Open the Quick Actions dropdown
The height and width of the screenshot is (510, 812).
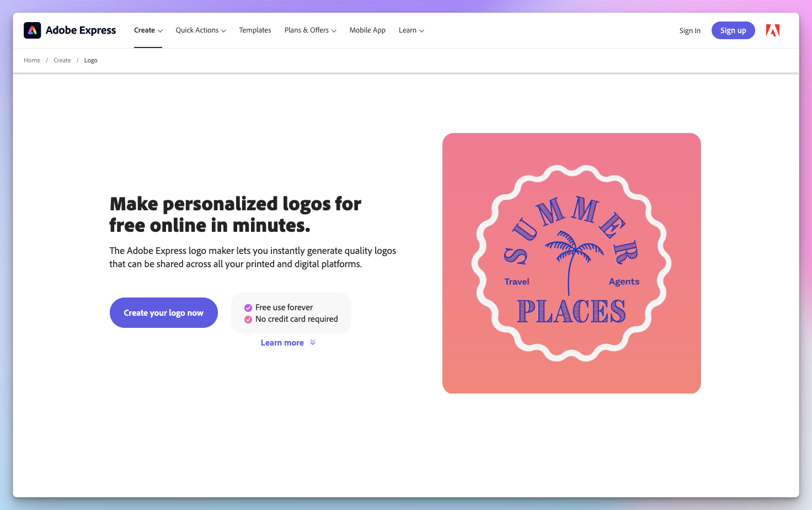[201, 30]
